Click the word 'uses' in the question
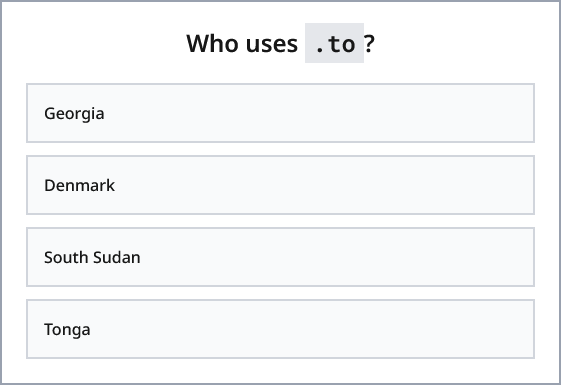561x385 pixels. pyautogui.click(x=272, y=44)
